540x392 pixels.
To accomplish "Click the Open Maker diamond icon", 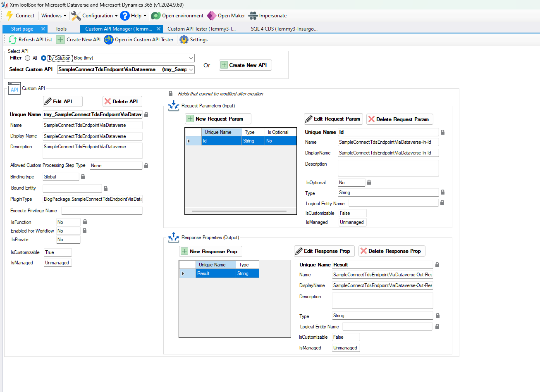I will 211,16.
